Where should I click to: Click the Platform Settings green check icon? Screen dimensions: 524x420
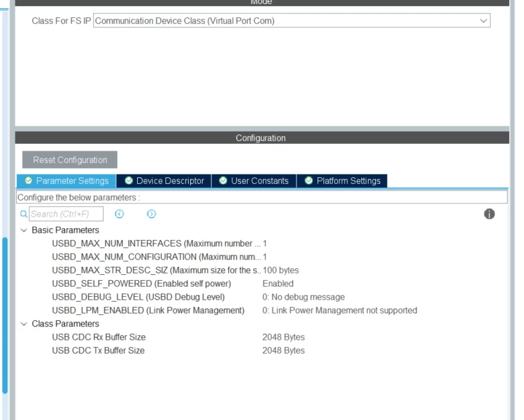coord(309,181)
